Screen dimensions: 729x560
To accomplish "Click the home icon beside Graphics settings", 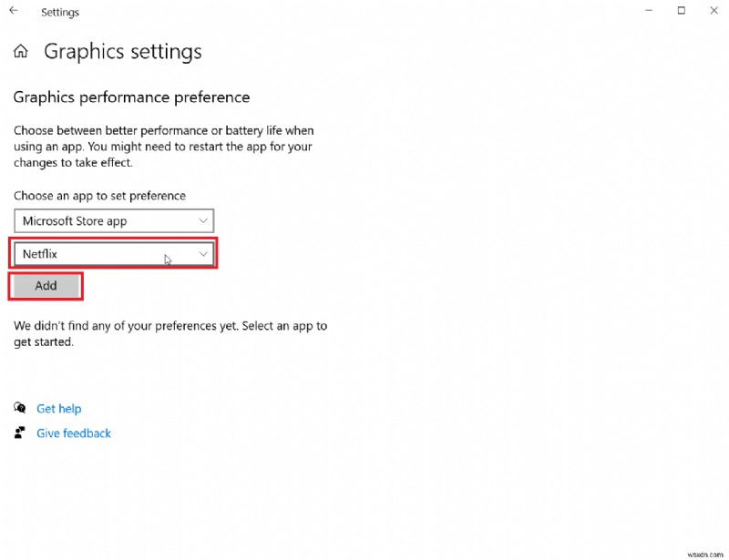I will pyautogui.click(x=20, y=51).
